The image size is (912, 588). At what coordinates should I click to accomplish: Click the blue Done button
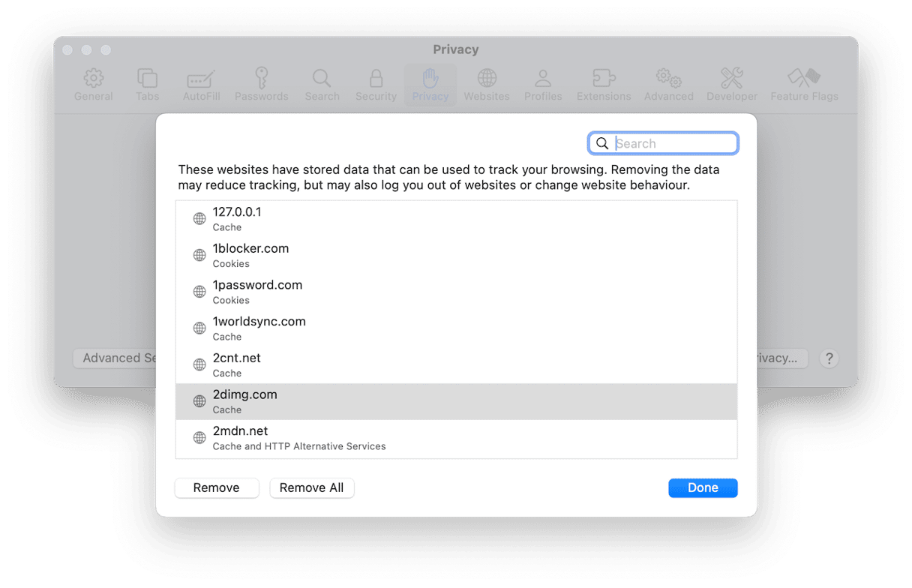pos(703,487)
